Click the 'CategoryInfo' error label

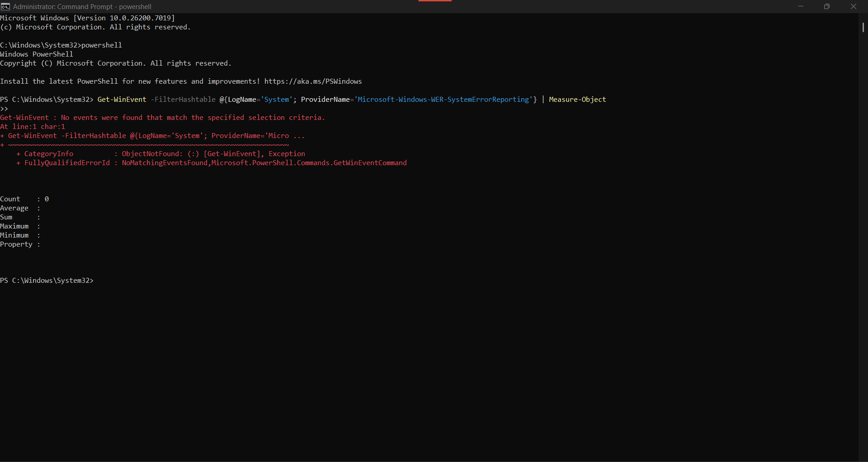click(49, 154)
